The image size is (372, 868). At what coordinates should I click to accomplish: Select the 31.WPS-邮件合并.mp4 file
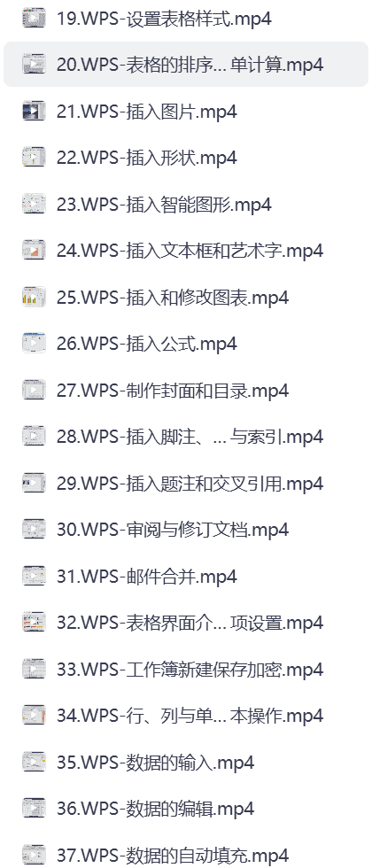[186, 577]
